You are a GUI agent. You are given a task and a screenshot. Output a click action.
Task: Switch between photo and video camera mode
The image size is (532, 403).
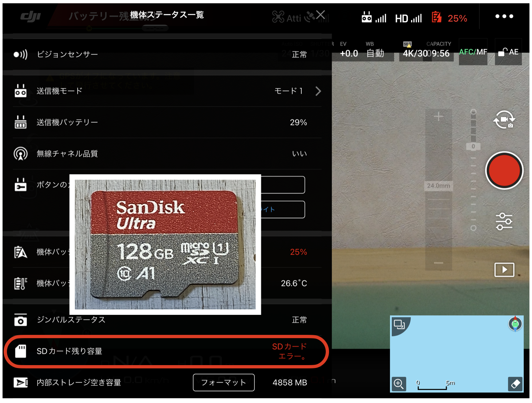click(x=504, y=120)
